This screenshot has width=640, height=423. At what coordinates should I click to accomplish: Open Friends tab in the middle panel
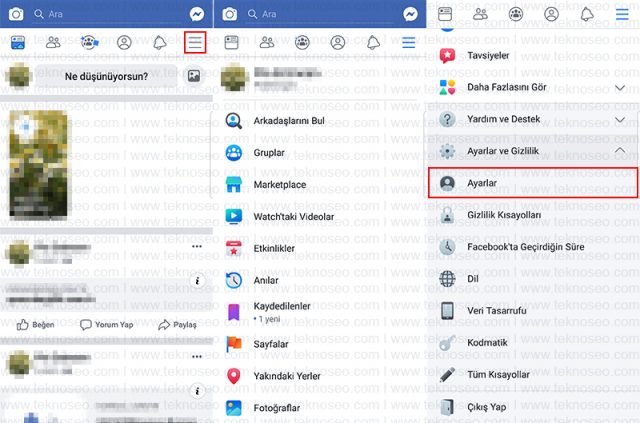[x=267, y=42]
